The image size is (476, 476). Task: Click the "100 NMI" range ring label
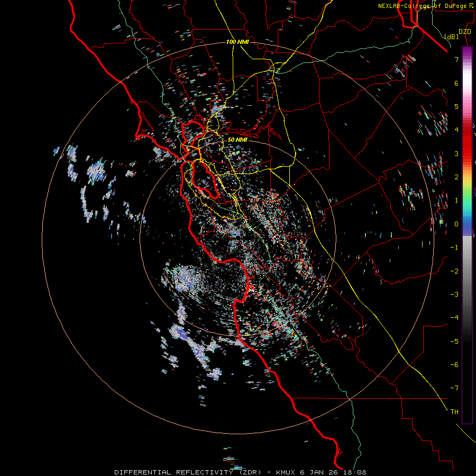(x=237, y=42)
